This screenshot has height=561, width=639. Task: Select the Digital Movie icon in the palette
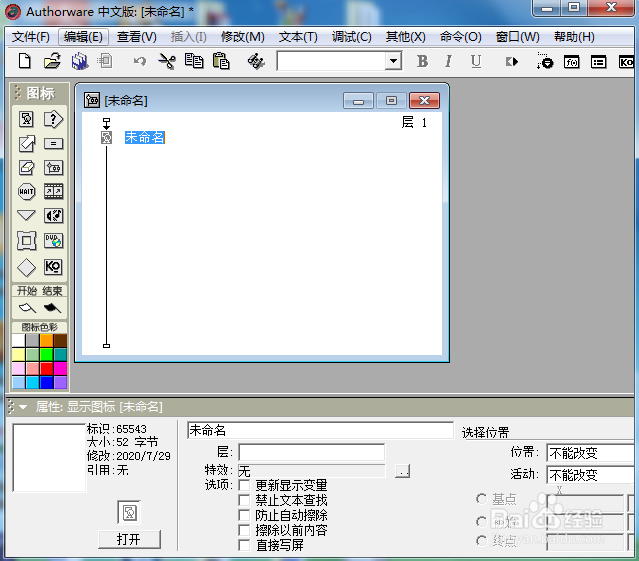click(x=53, y=191)
